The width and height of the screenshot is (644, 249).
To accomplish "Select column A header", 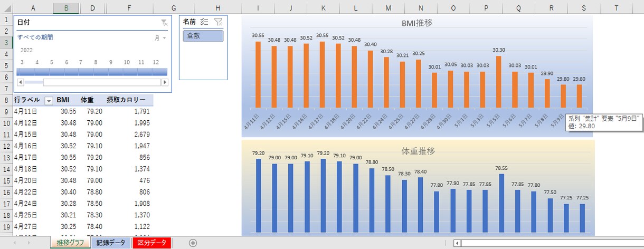I will tap(33, 8).
